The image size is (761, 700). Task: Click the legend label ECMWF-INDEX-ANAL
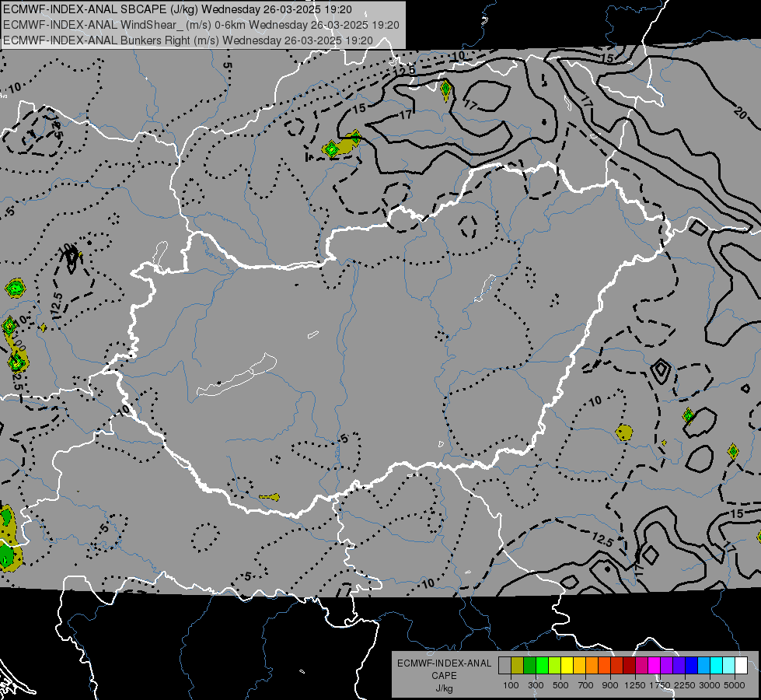(444, 663)
